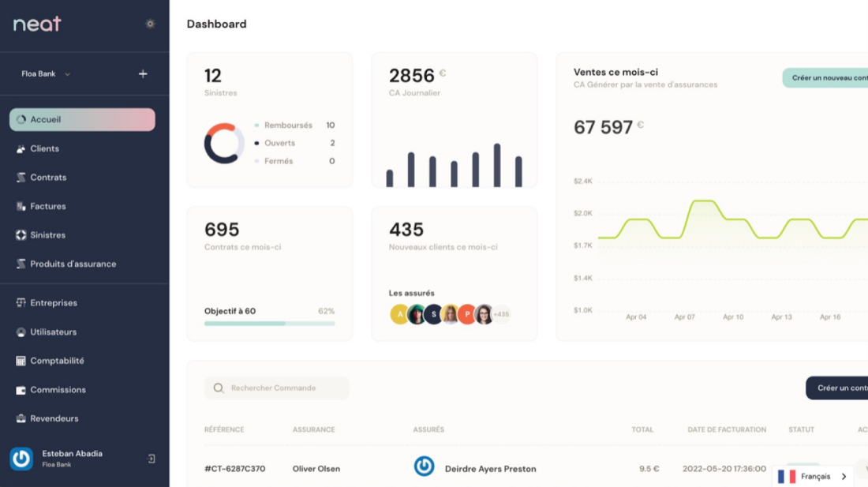Click dark Créer un contrat button

coord(837,388)
